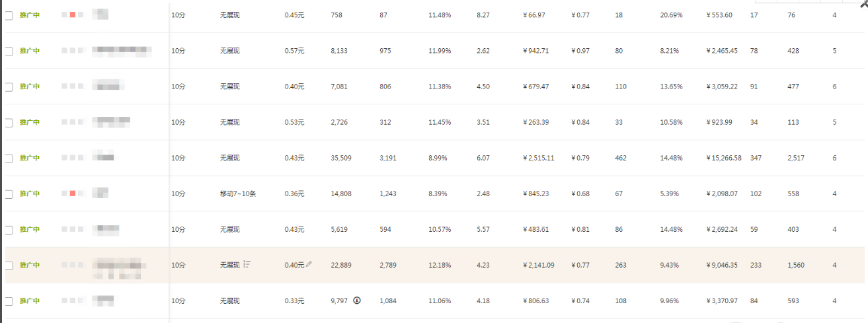Select the 10分 score in the 5,619 row
The width and height of the screenshot is (868, 323).
click(178, 229)
